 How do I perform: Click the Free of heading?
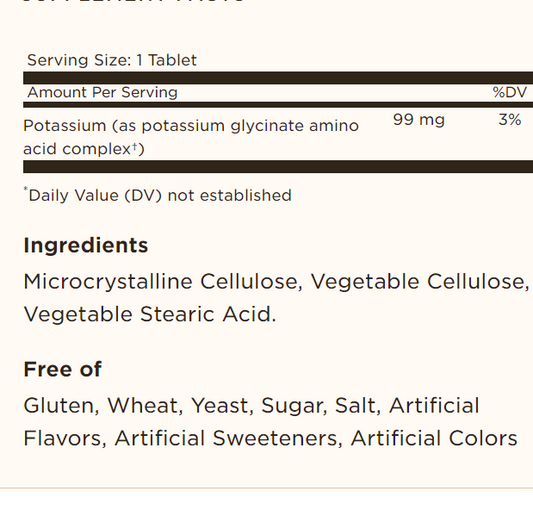(x=63, y=369)
